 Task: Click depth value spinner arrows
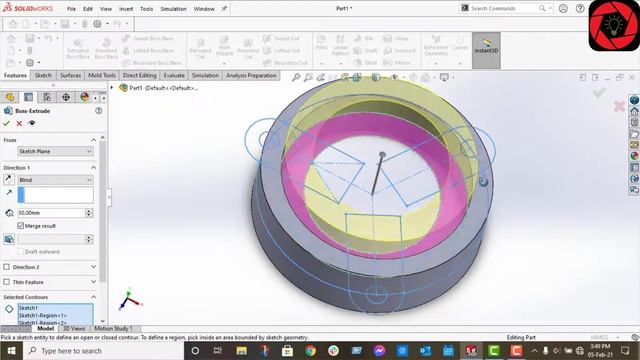tap(89, 213)
